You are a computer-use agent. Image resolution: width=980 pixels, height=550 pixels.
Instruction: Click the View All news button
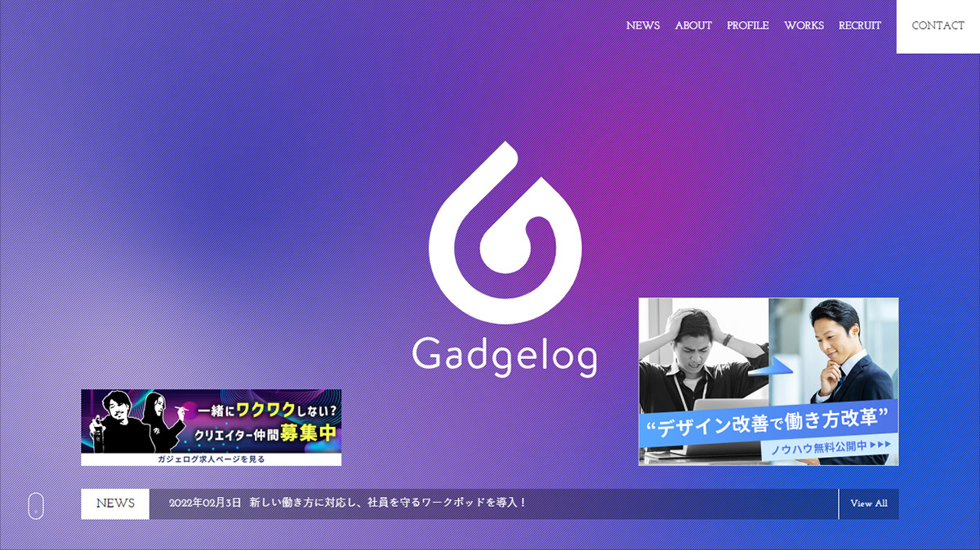[869, 503]
